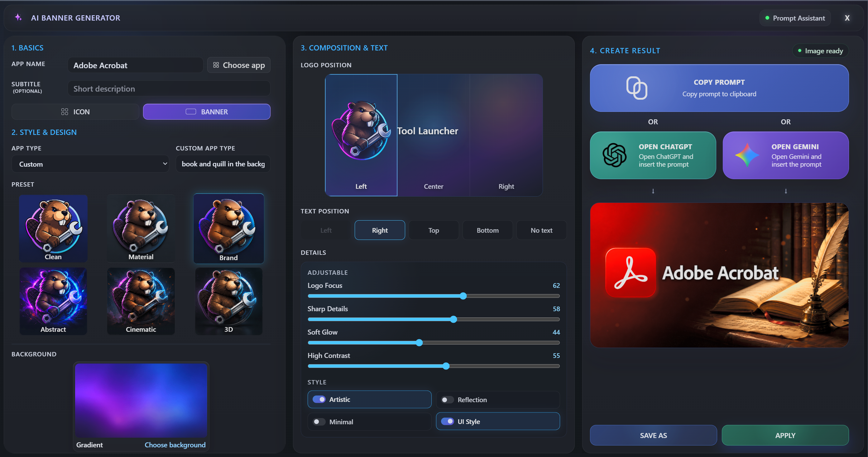Select the disabled Left text position
The image size is (868, 457).
pyautogui.click(x=326, y=230)
